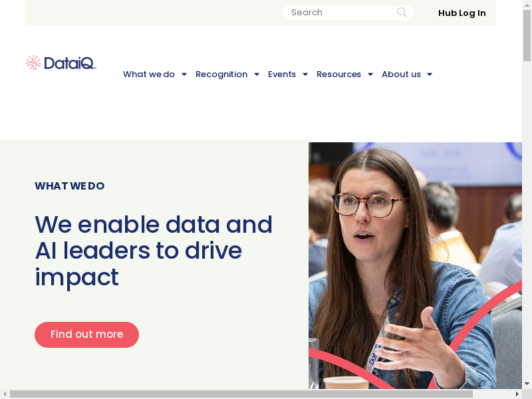Click the DataiQ logo
This screenshot has width=532, height=399.
click(x=61, y=63)
